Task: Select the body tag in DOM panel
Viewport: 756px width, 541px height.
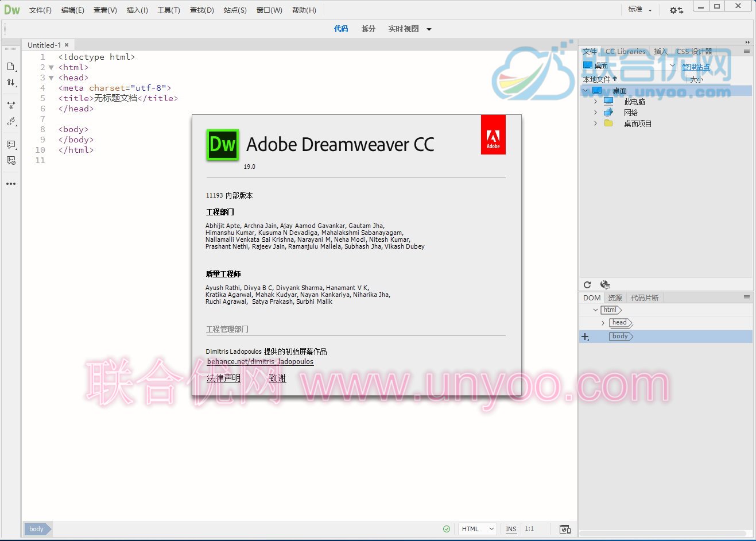Action: click(621, 337)
